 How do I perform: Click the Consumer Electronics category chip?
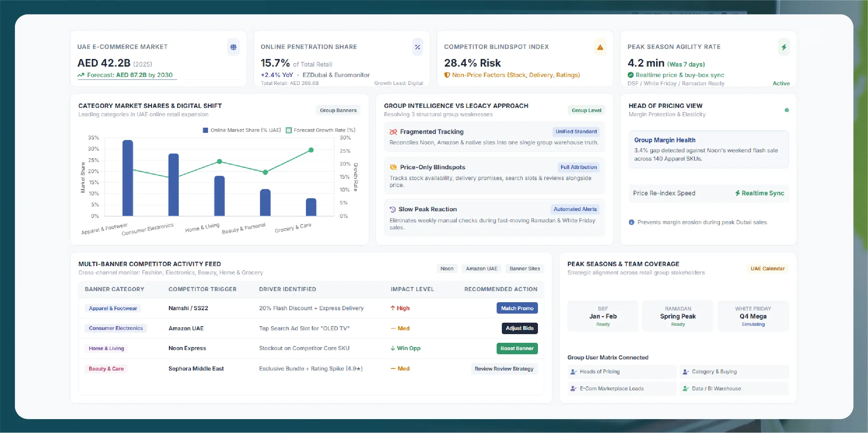click(x=116, y=328)
